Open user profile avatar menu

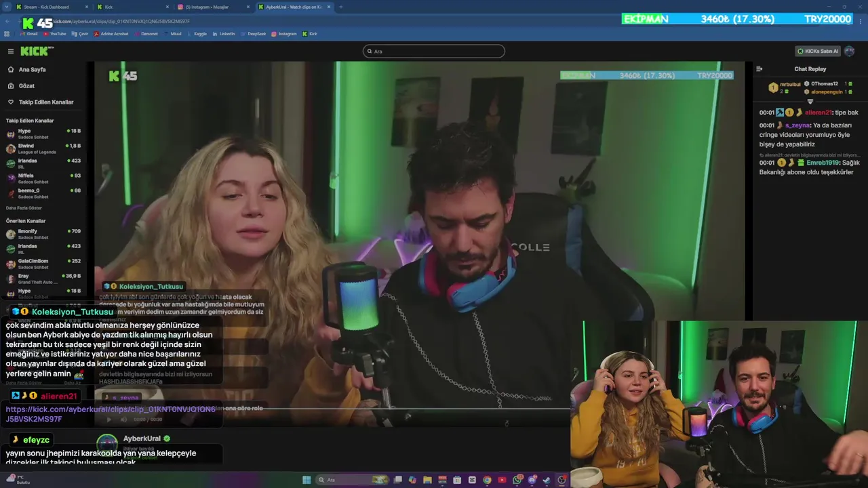850,51
